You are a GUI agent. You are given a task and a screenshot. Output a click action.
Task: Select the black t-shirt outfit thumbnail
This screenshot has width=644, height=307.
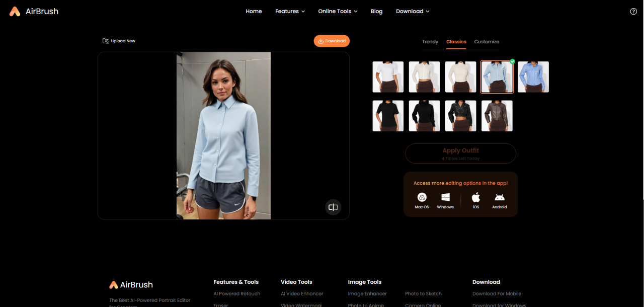coord(387,116)
